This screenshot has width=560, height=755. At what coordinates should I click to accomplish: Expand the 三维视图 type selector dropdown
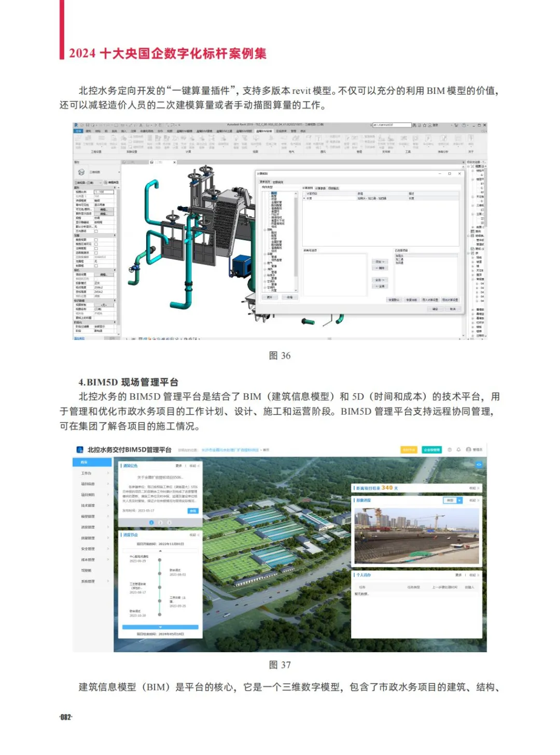[119, 172]
